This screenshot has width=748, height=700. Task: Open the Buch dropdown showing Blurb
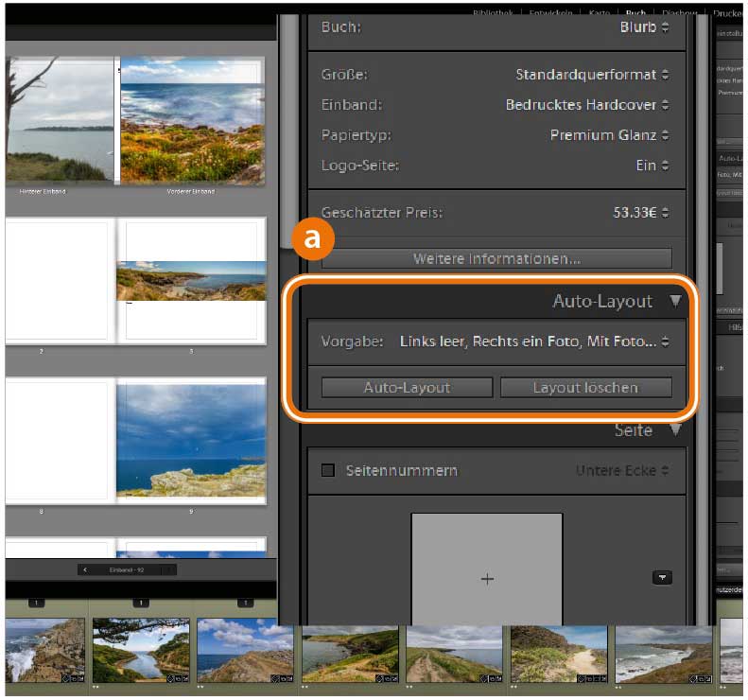(644, 27)
